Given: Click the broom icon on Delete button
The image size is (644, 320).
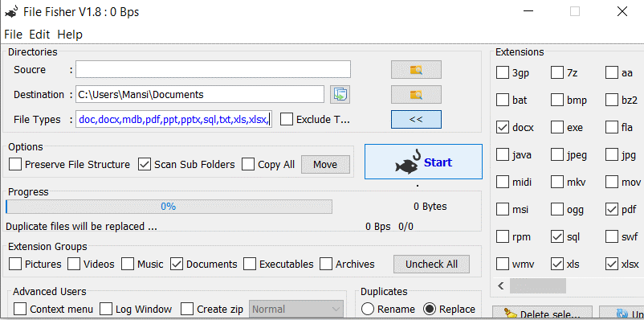Looking at the screenshot, I should [x=512, y=314].
